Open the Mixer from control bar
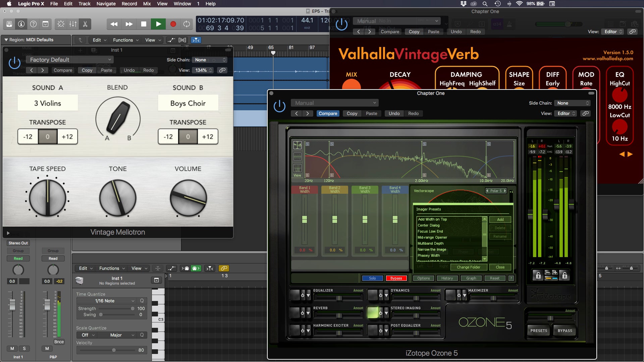Image resolution: width=644 pixels, height=362 pixels. [73, 24]
